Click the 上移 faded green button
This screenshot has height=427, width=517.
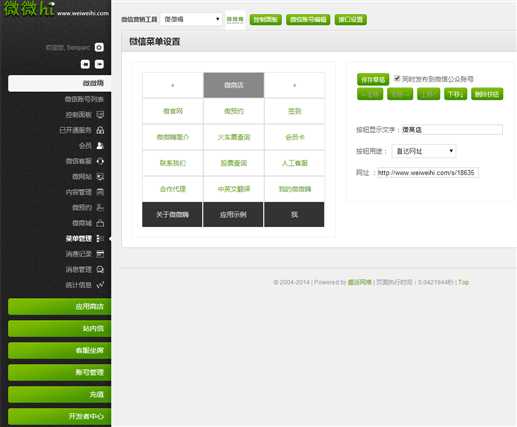(428, 94)
